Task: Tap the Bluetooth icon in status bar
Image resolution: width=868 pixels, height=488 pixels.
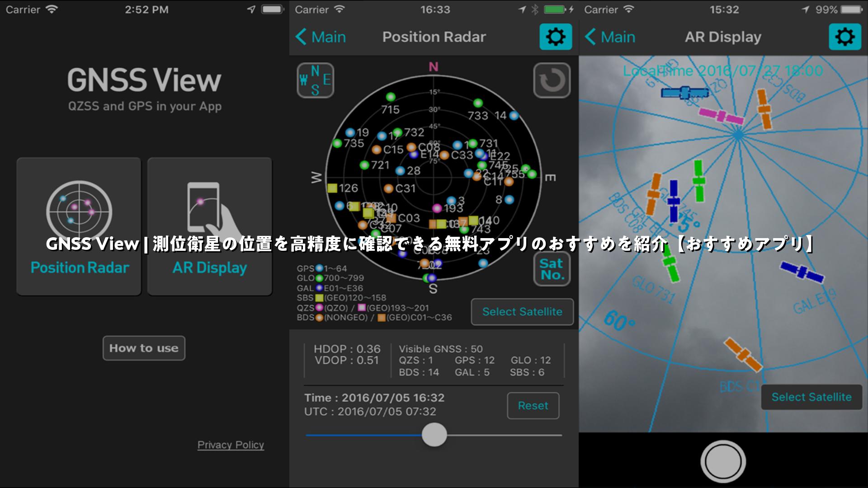Action: [535, 9]
